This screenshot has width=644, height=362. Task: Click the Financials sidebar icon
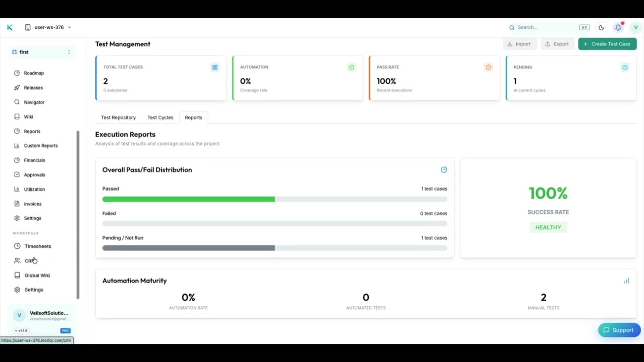pos(17,160)
